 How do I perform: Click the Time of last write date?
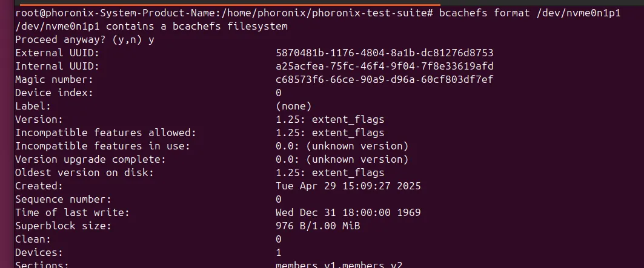348,212
